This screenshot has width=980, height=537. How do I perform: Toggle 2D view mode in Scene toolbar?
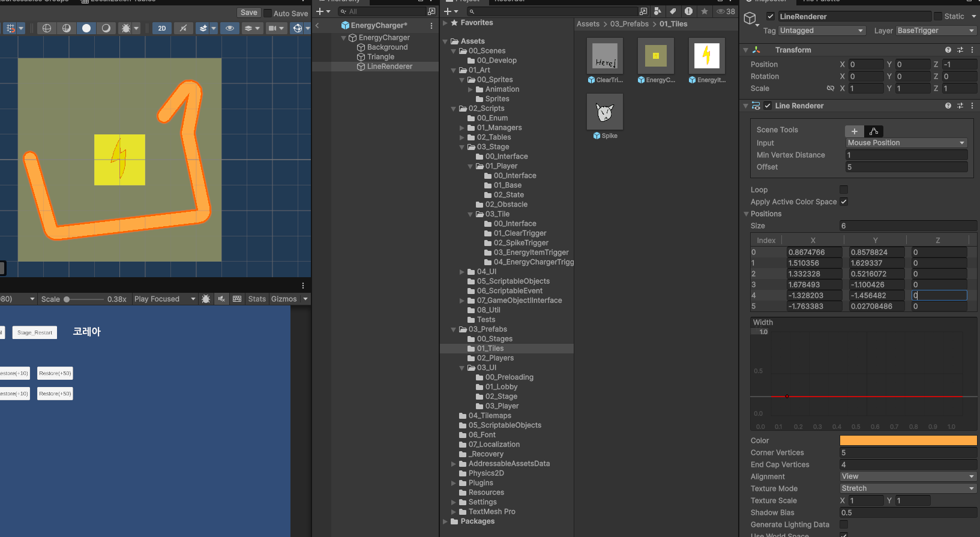pyautogui.click(x=162, y=28)
